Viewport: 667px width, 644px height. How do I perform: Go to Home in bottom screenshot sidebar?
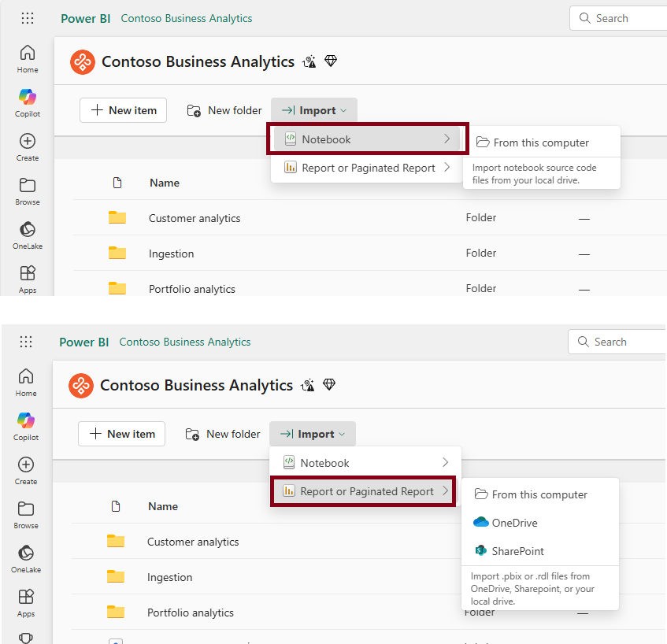pos(26,383)
